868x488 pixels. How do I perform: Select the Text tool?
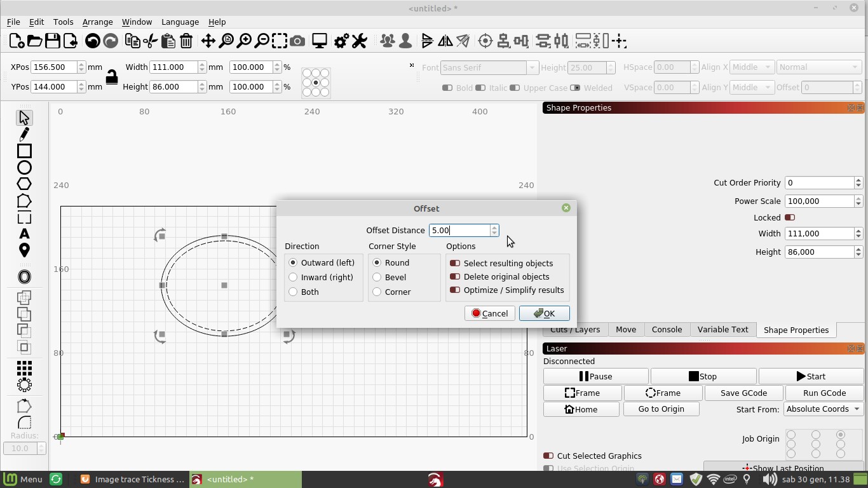click(24, 234)
